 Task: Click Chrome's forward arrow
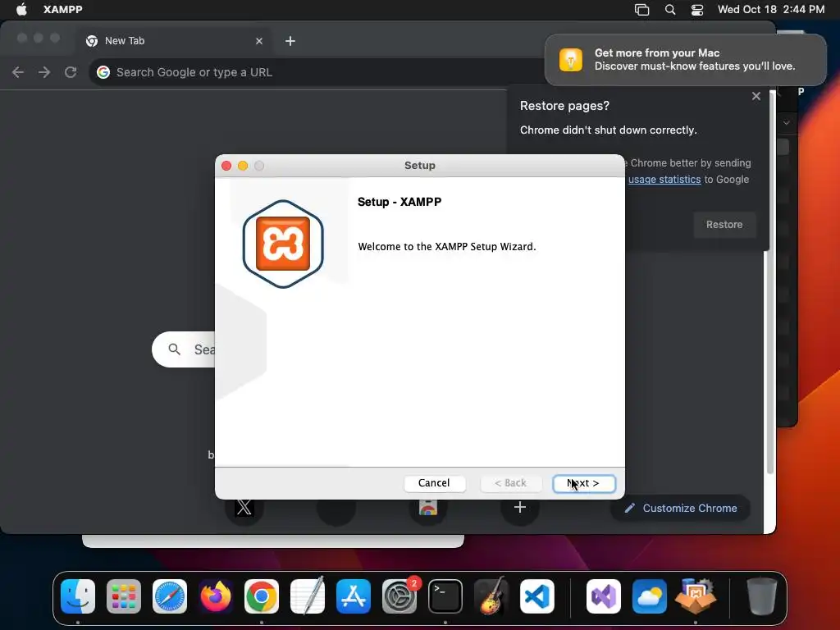(x=44, y=72)
